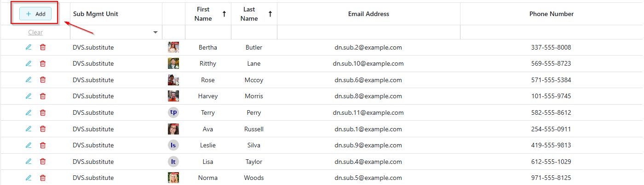This screenshot has width=644, height=185.
Task: Click the Email Address column header
Action: pos(368,14)
